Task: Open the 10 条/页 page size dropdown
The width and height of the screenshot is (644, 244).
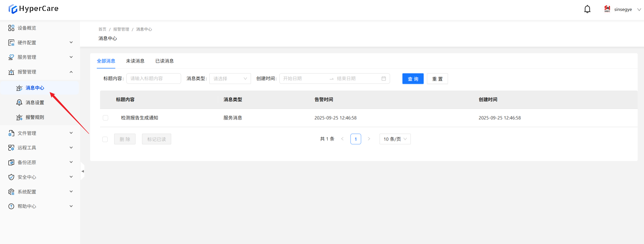Action: click(395, 139)
